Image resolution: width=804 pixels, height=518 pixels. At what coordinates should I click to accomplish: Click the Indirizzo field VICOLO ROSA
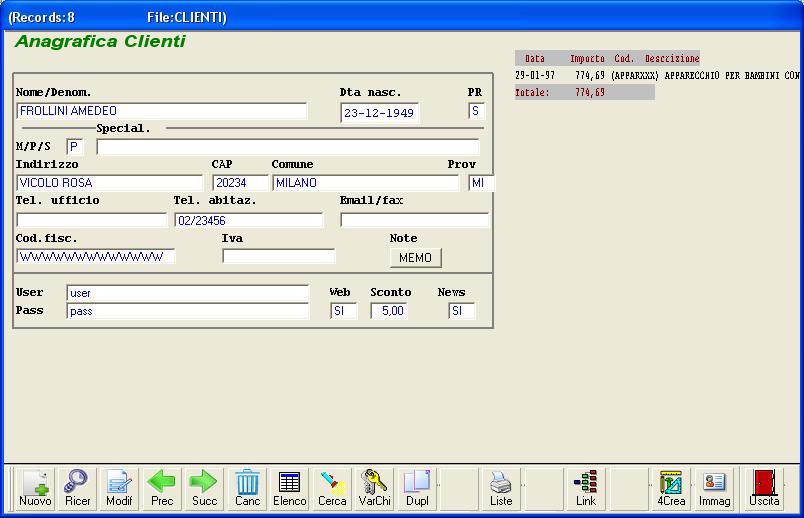click(x=109, y=183)
